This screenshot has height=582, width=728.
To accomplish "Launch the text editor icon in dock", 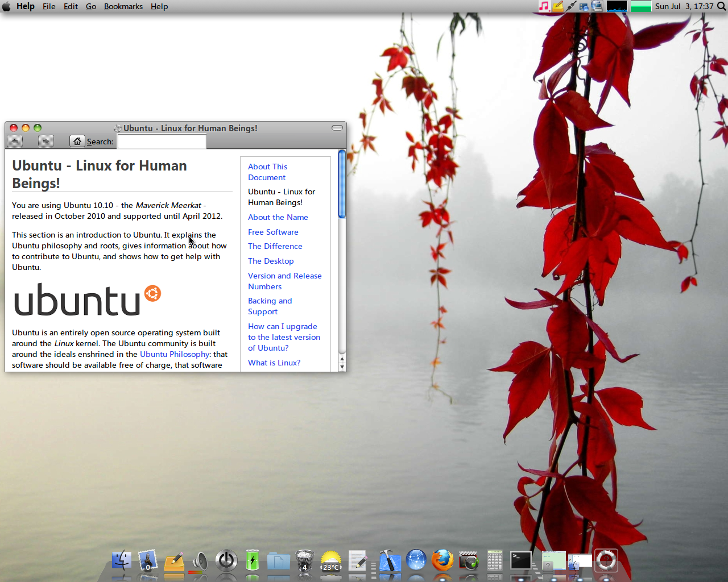I will coord(358,561).
